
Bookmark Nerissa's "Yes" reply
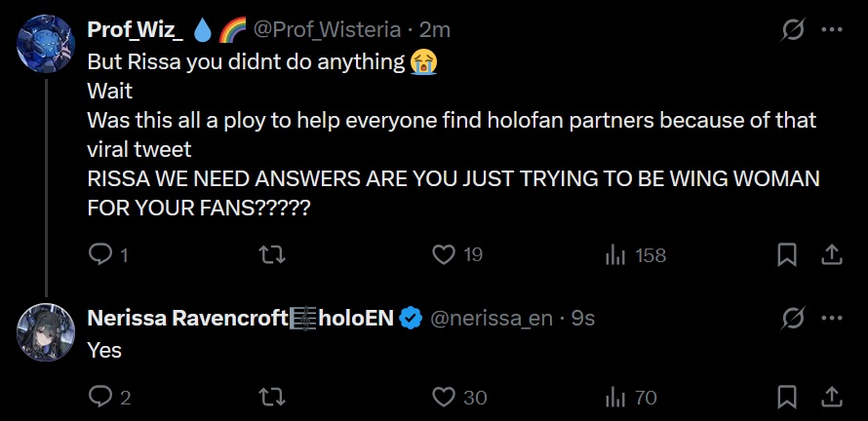[x=787, y=397]
